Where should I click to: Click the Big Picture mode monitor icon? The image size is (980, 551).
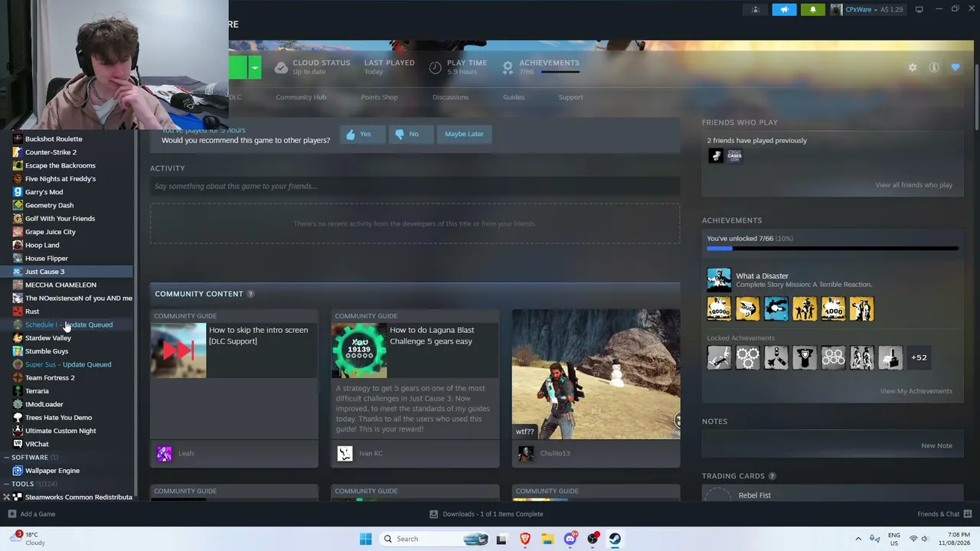click(x=919, y=9)
